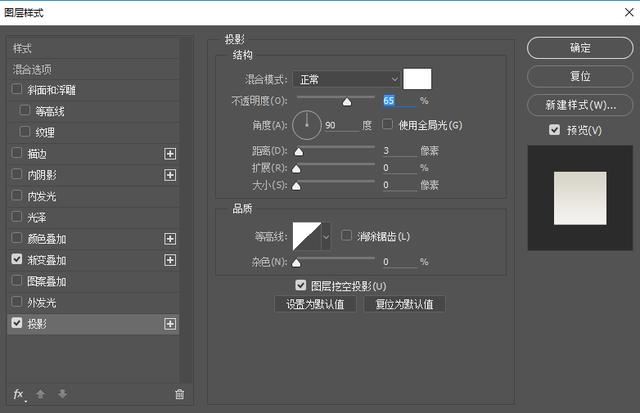Toggle the 纹理 checkbox
Viewport: 640px width, 413px height.
coord(25,131)
